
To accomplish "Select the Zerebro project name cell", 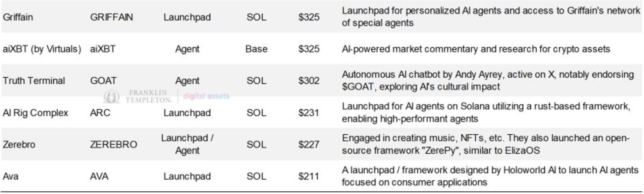I will click(x=19, y=144).
